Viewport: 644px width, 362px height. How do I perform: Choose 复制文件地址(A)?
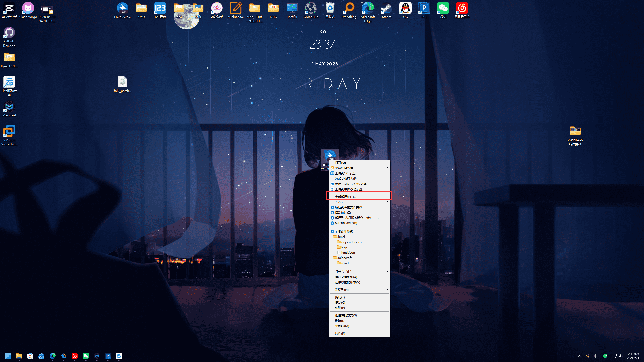coord(360,277)
